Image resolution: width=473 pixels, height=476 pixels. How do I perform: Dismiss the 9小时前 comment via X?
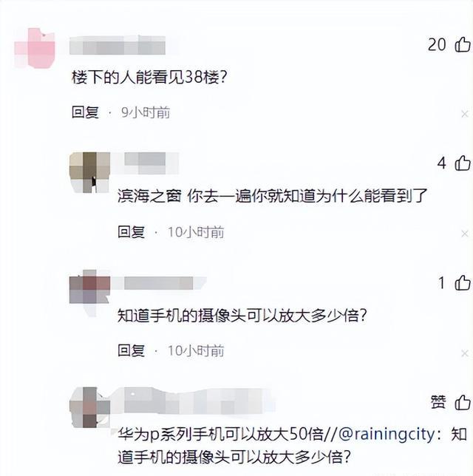click(464, 114)
